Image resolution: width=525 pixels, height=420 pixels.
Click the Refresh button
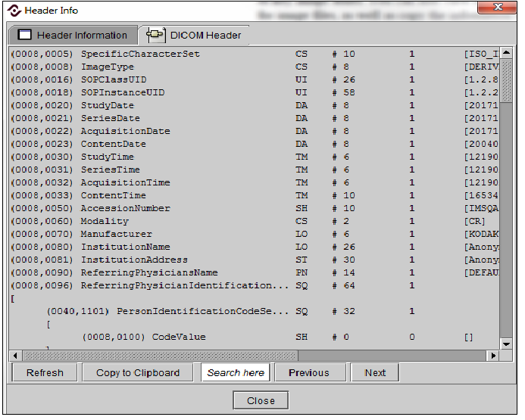[x=45, y=372]
